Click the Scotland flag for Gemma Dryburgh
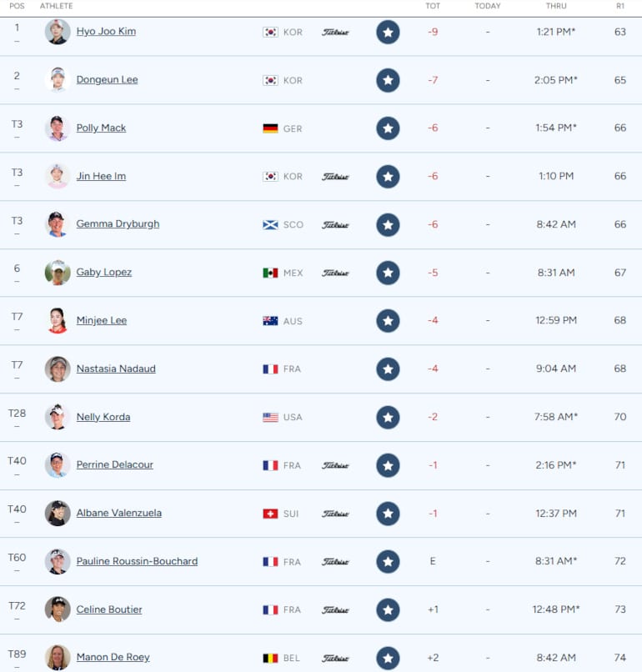This screenshot has height=672, width=642. pos(270,225)
